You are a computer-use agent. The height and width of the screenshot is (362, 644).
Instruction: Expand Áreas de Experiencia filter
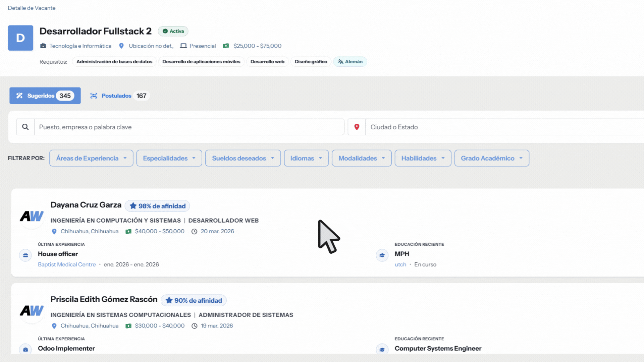(91, 158)
